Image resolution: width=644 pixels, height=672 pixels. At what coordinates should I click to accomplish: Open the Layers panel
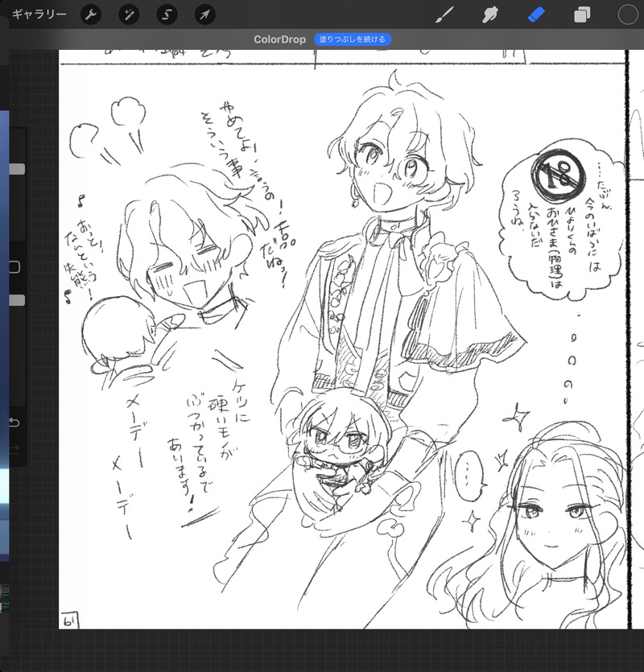(x=582, y=15)
